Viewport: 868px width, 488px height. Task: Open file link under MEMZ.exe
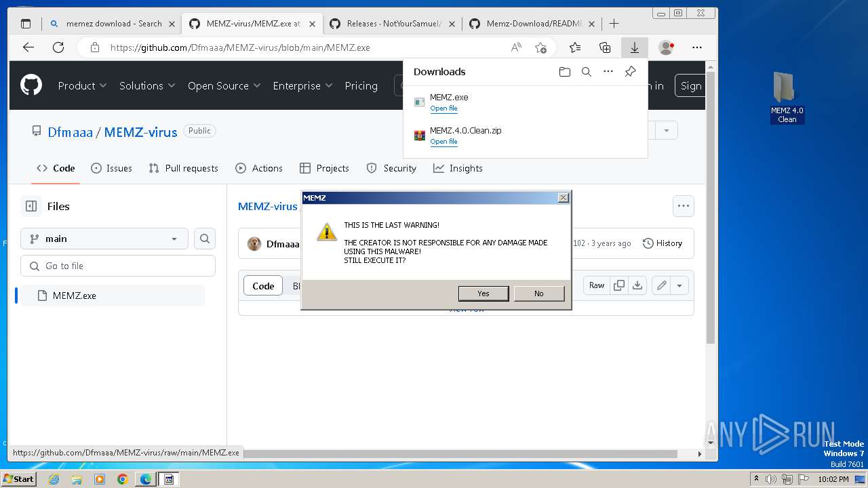443,108
